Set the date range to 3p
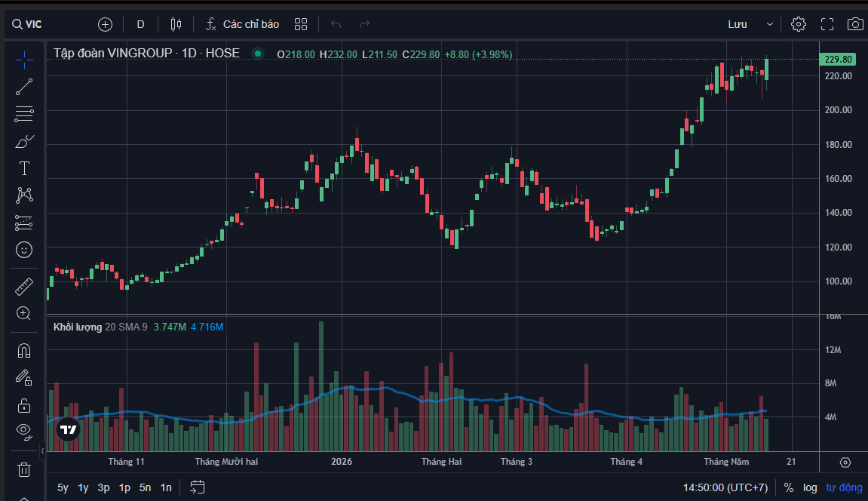This screenshot has width=868, height=501. (x=103, y=487)
